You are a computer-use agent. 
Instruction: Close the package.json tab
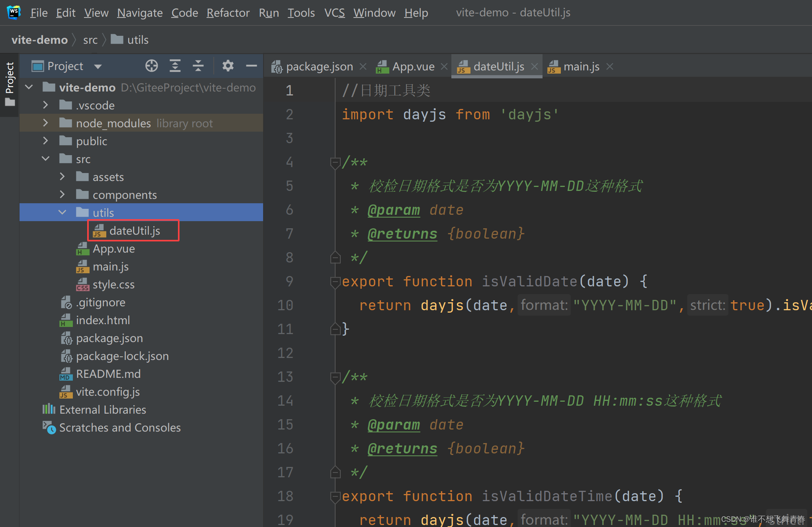(363, 66)
